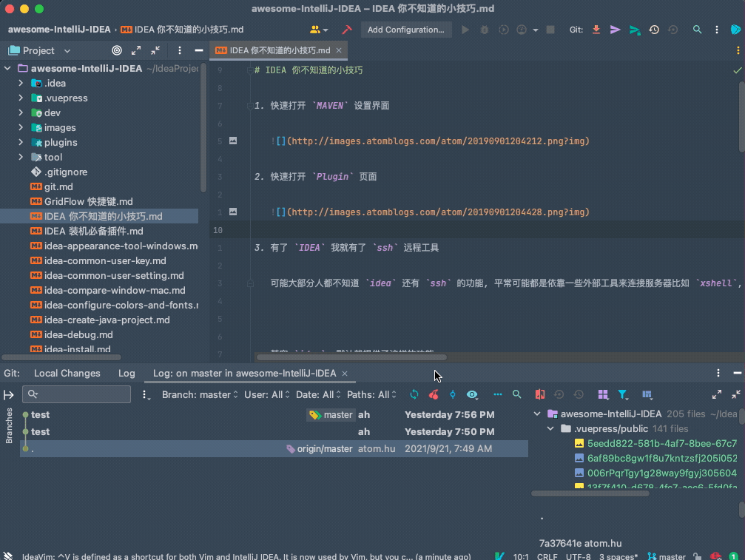The width and height of the screenshot is (745, 560).
Task: Toggle read-only lock icon in status bar
Action: 697,556
